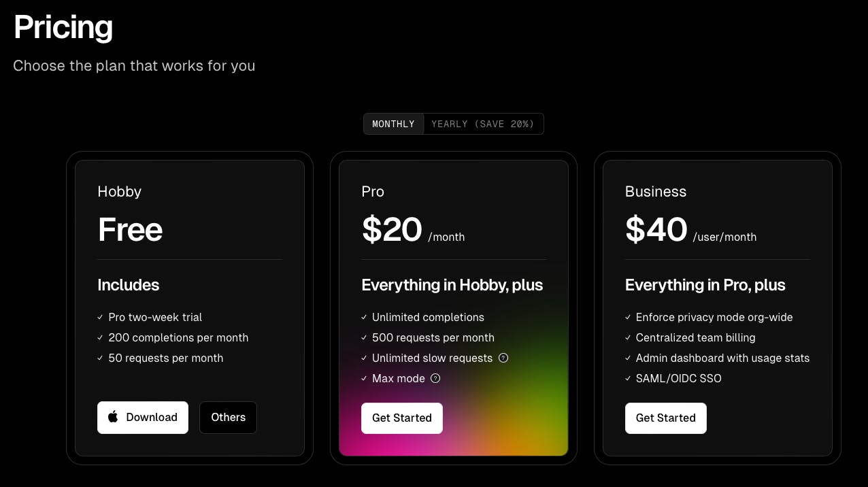This screenshot has height=487, width=868.
Task: Click the checkmark beside Centralized team billing
Action: click(x=628, y=337)
